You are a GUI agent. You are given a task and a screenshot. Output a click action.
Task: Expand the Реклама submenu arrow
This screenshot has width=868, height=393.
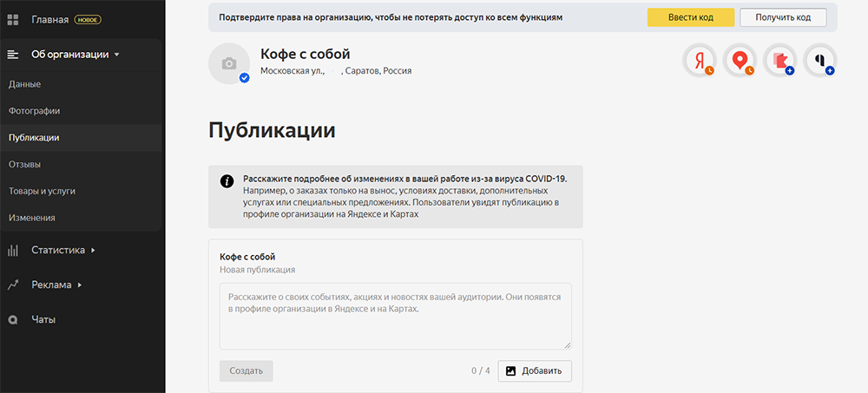click(x=80, y=285)
